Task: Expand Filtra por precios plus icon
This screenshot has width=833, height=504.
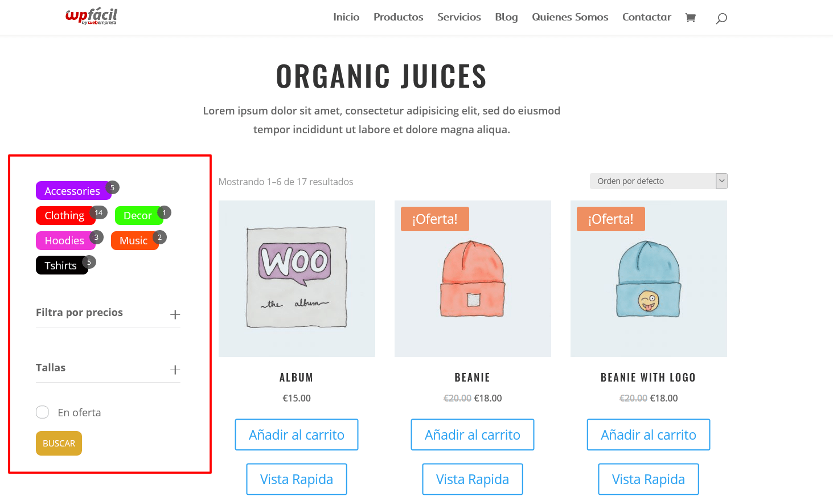Action: (x=175, y=314)
